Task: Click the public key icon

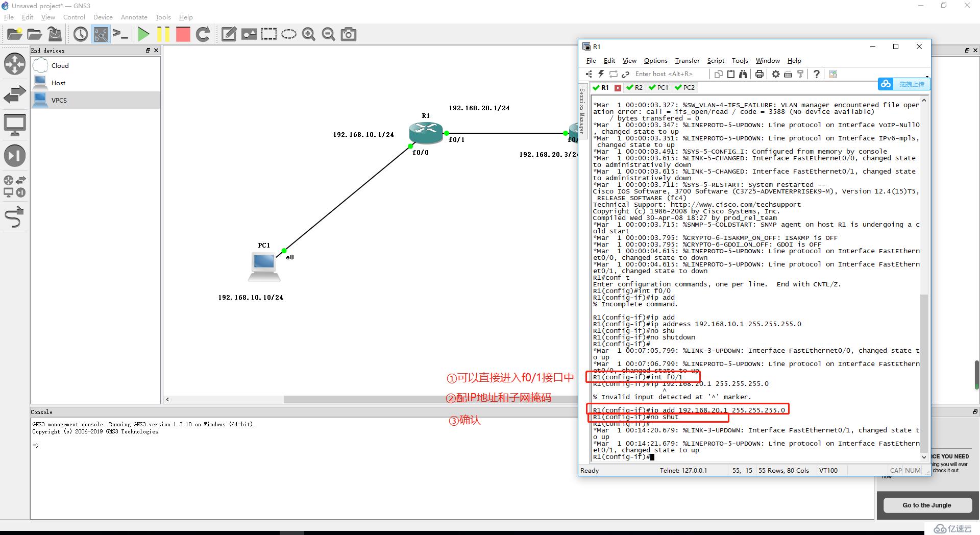Action: (x=800, y=74)
